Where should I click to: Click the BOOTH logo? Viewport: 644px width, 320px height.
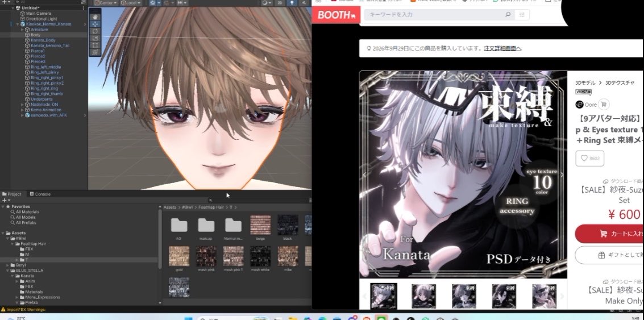[x=336, y=15]
